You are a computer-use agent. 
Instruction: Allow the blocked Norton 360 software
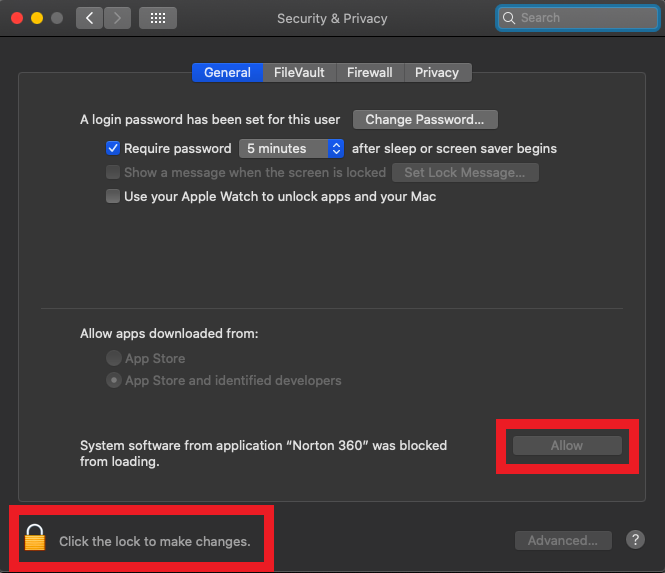(567, 445)
